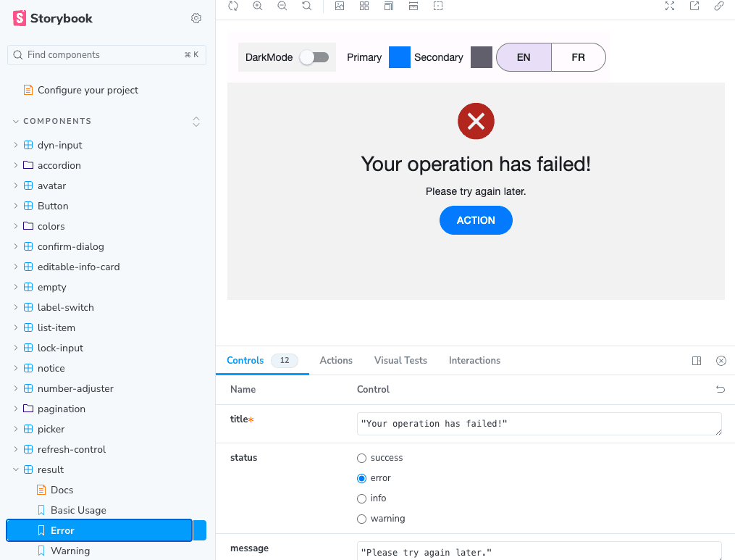Expand dyn-input component
Viewport: 735px width, 560px height.
(x=59, y=145)
